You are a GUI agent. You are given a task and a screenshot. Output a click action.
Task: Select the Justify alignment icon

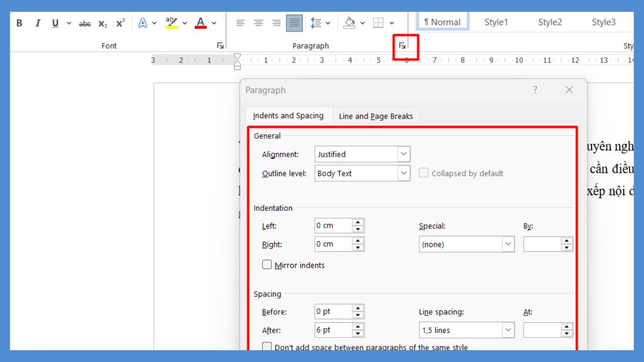tap(294, 23)
